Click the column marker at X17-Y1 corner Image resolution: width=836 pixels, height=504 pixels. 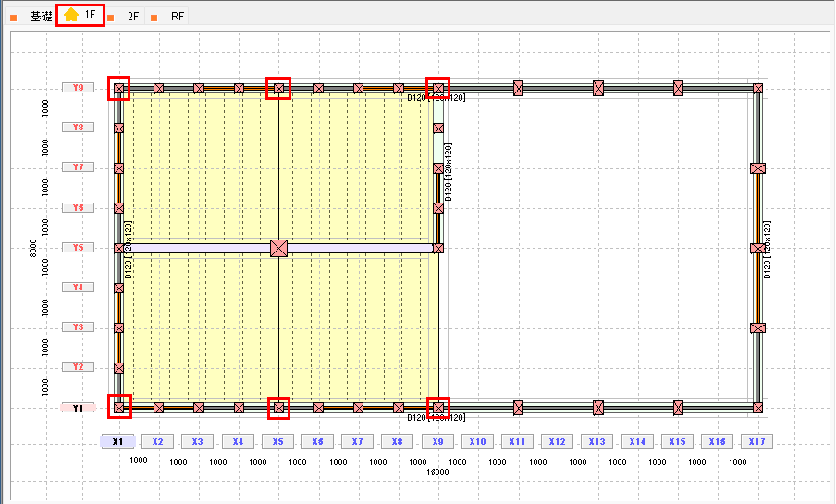pos(758,407)
